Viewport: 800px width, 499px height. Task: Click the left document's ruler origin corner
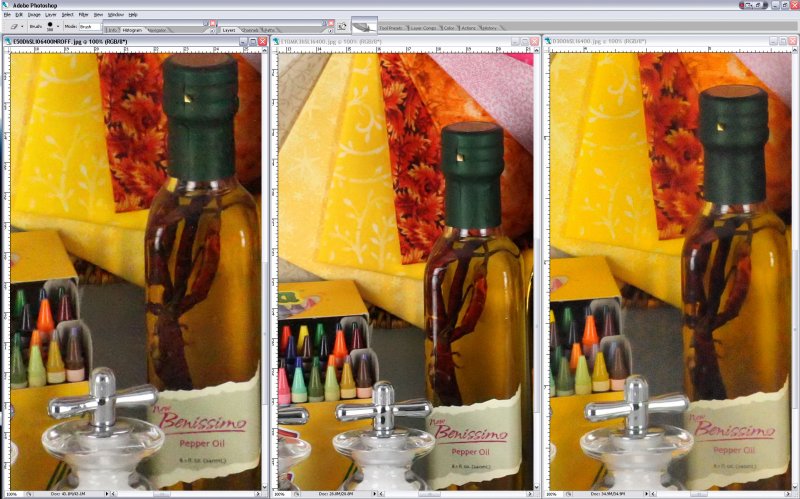tap(7, 50)
